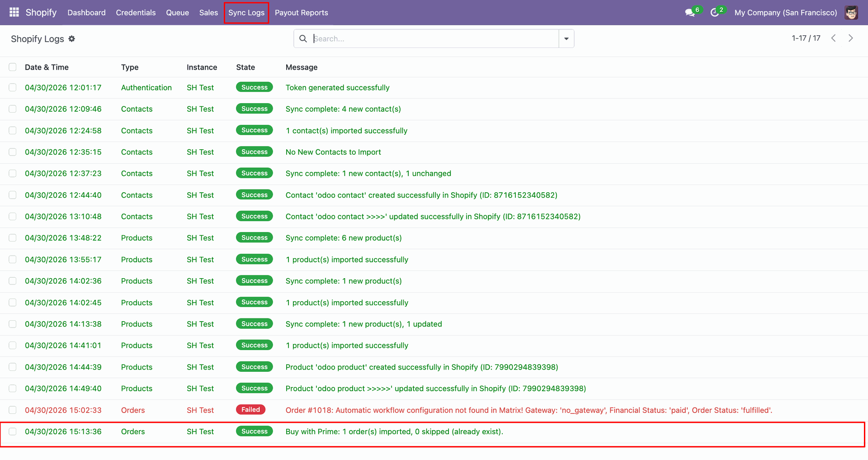This screenshot has height=460, width=868.
Task: Click the gear icon beside Shopify Logs
Action: point(71,39)
